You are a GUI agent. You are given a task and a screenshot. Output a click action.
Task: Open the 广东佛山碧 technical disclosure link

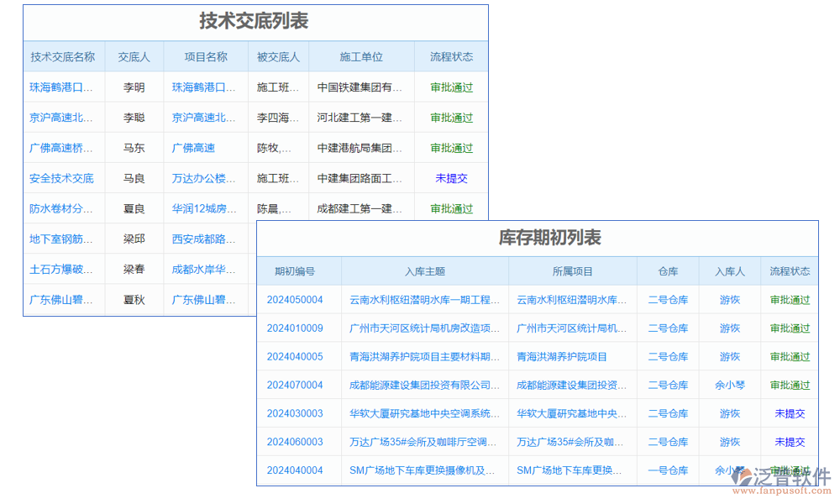tap(63, 299)
